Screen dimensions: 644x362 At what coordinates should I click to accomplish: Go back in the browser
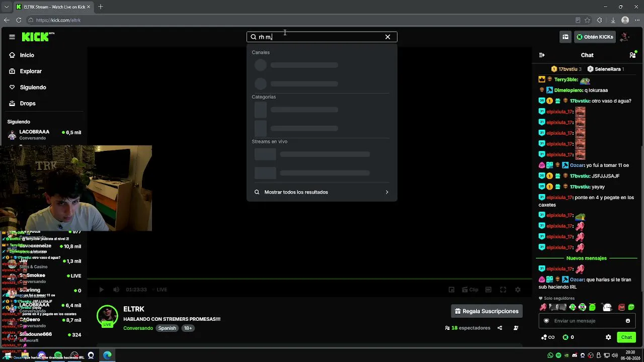pyautogui.click(x=7, y=20)
